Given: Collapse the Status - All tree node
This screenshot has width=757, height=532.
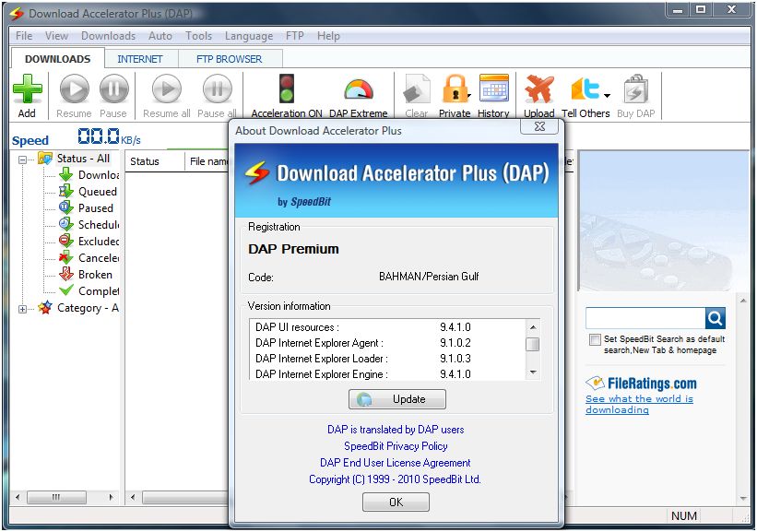Looking at the screenshot, I should (23, 160).
